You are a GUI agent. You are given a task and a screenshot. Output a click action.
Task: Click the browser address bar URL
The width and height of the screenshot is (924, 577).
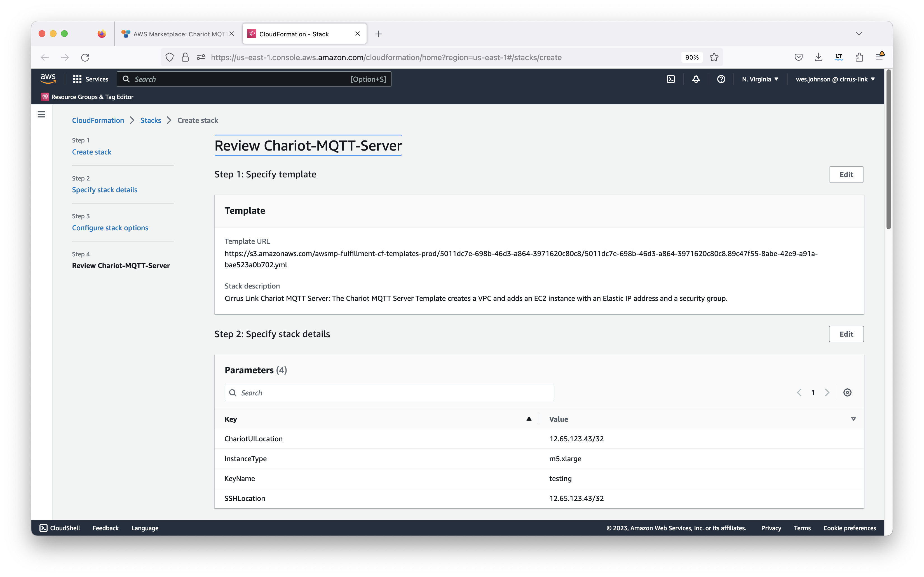click(386, 57)
